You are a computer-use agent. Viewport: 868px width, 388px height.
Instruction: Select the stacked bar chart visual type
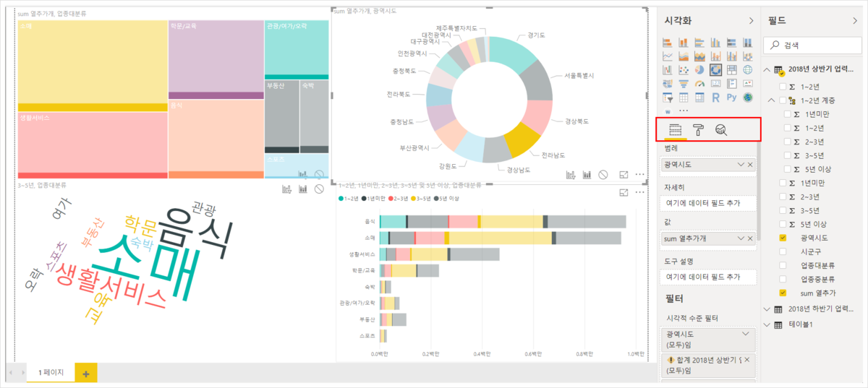coord(668,43)
